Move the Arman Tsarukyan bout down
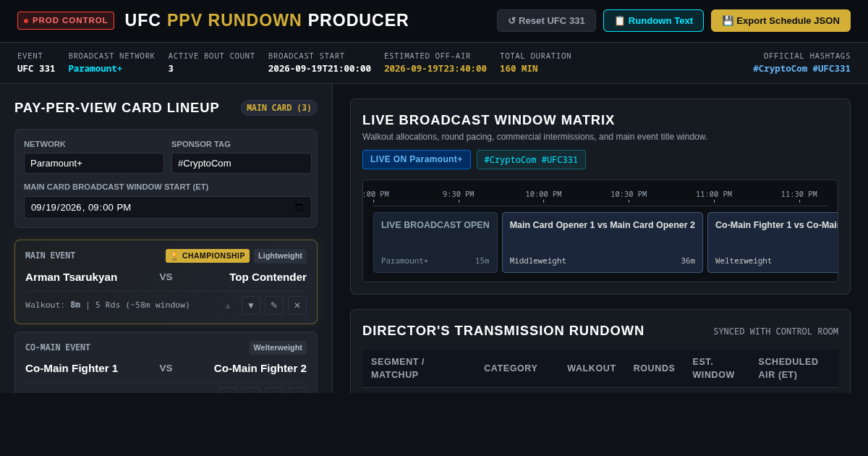The height and width of the screenshot is (456, 868). pos(251,305)
